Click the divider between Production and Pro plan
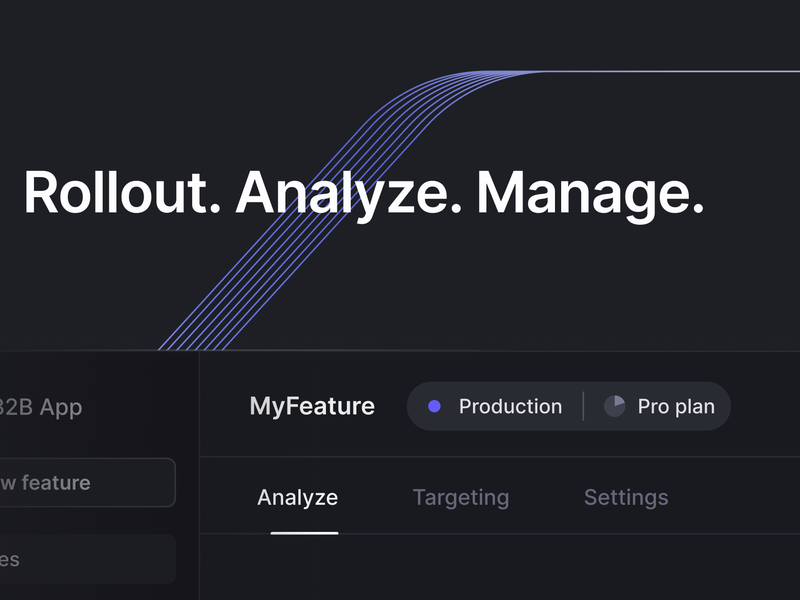800x600 pixels. pyautogui.click(x=584, y=406)
